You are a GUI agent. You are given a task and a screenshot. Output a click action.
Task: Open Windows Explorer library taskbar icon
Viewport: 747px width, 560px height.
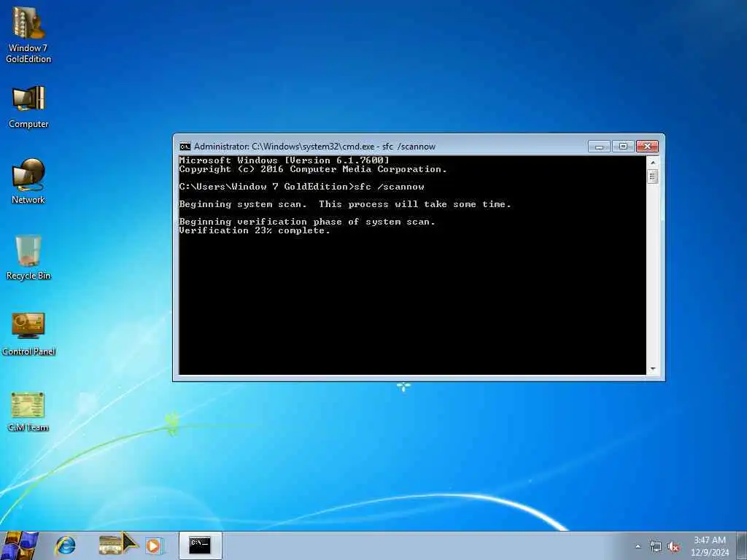click(x=111, y=545)
